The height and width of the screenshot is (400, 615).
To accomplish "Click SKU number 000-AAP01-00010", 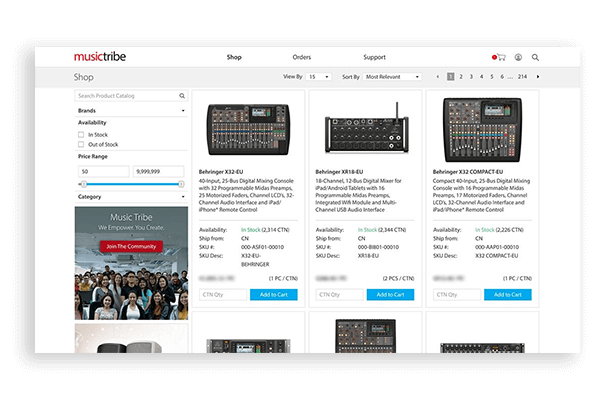I will [x=497, y=247].
